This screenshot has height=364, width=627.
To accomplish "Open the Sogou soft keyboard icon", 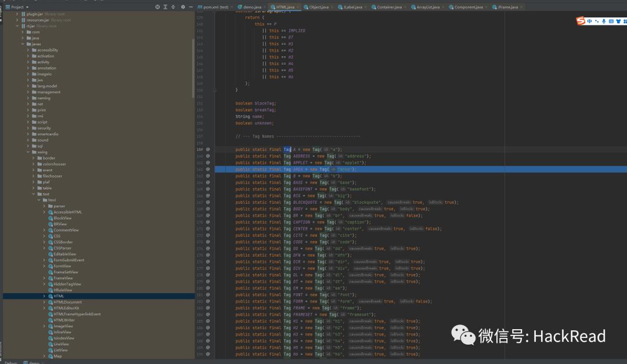I will (x=611, y=21).
